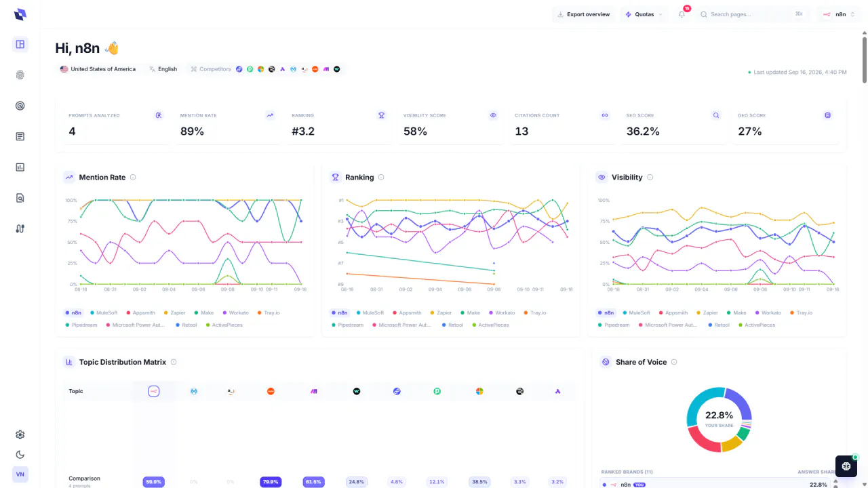Screen dimensions: 868x488
Task: Show info tooltip for Ranking chart
Action: click(x=381, y=178)
